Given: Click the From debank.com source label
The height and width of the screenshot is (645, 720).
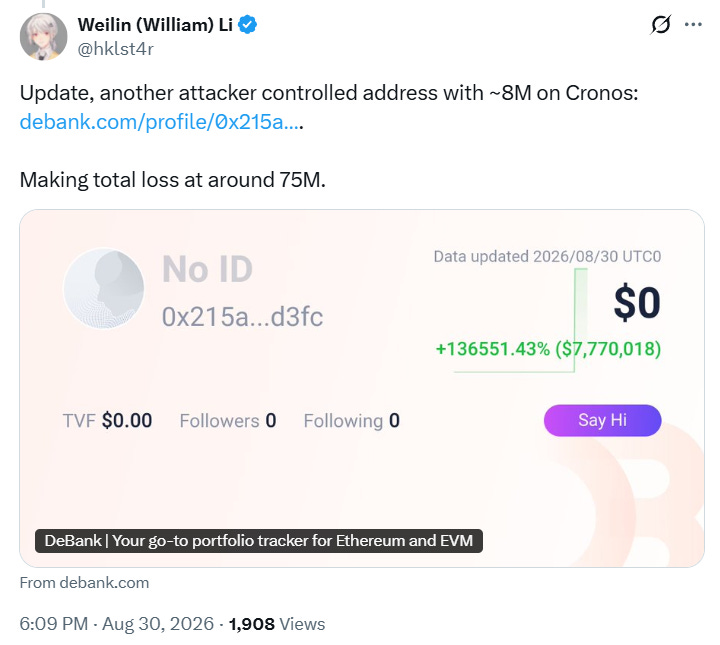Looking at the screenshot, I should (84, 583).
